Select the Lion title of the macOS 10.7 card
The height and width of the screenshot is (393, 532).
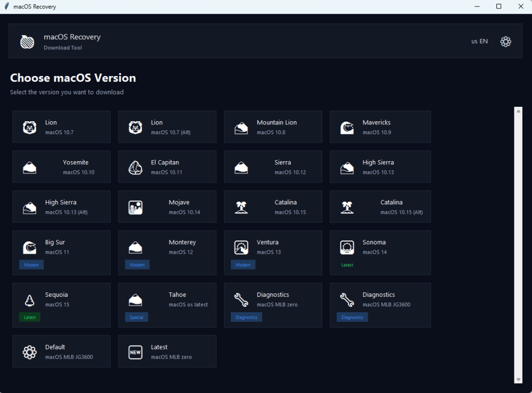click(x=51, y=122)
